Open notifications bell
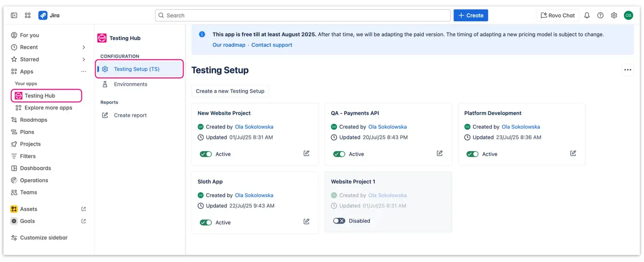The image size is (644, 262). [x=587, y=15]
